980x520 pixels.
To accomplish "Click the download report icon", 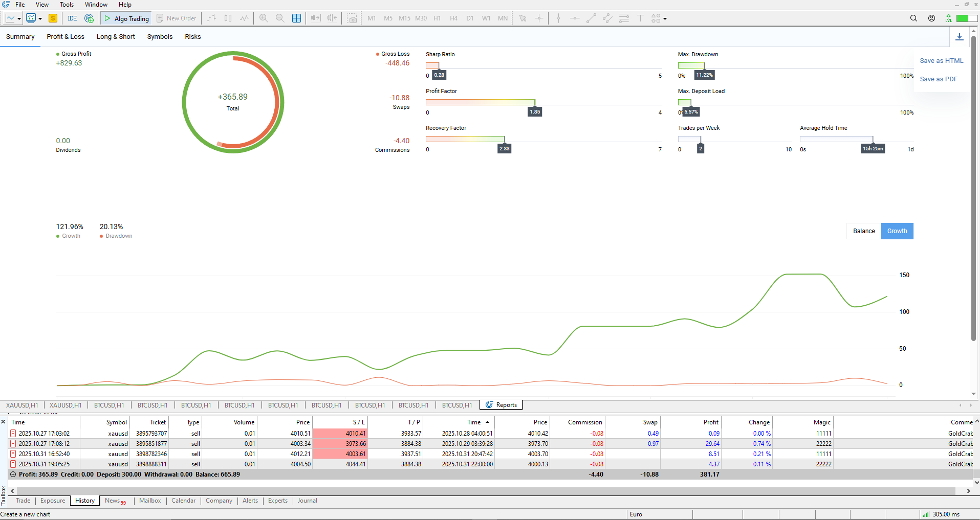I will [960, 37].
